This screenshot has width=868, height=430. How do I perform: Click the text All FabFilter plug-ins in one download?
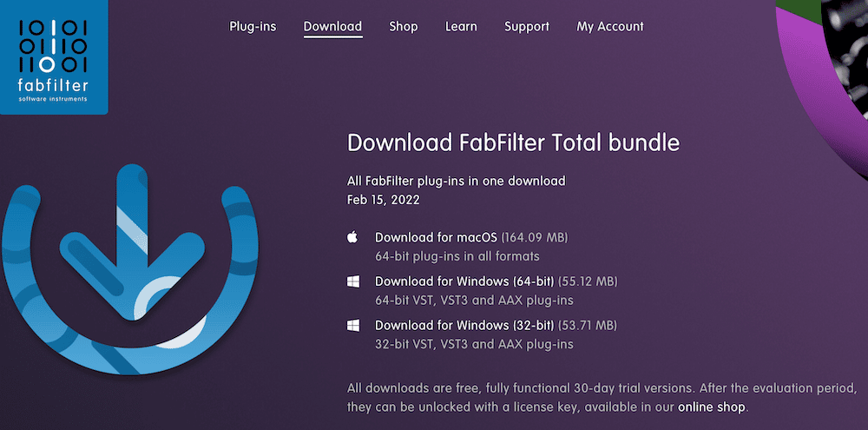[457, 182]
